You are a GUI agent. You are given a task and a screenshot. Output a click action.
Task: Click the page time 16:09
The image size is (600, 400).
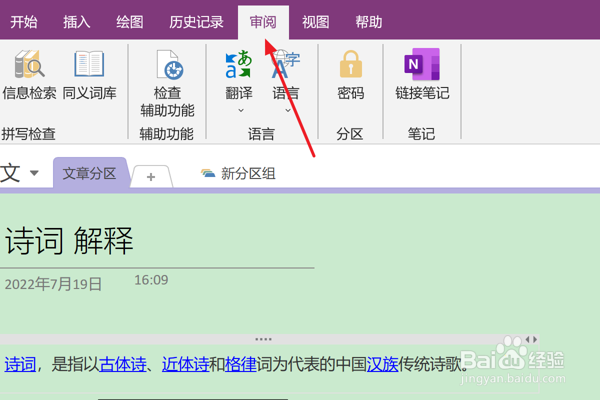coord(151,280)
